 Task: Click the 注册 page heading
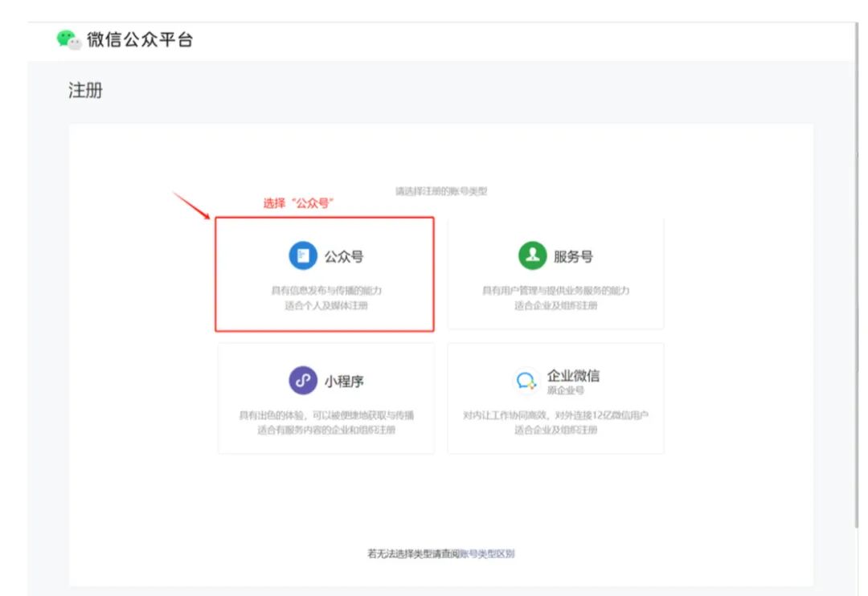point(85,90)
